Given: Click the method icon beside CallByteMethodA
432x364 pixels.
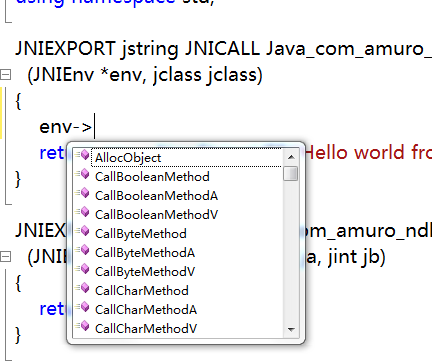Looking at the screenshot, I should tap(83, 250).
